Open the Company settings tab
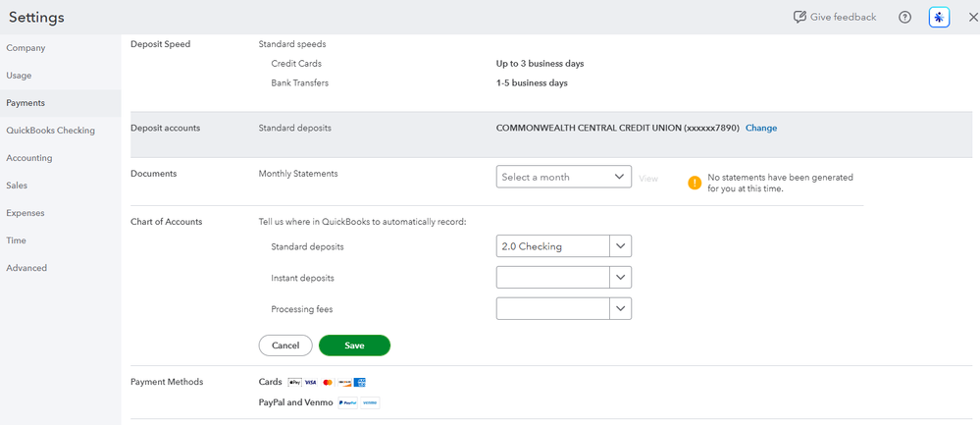Image resolution: width=980 pixels, height=425 pixels. [26, 48]
